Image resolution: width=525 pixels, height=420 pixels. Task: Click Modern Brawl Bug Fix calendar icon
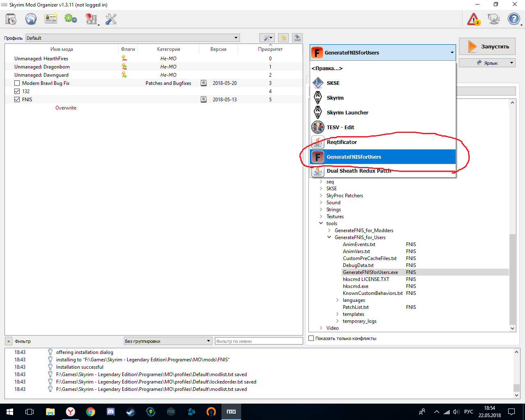203,83
